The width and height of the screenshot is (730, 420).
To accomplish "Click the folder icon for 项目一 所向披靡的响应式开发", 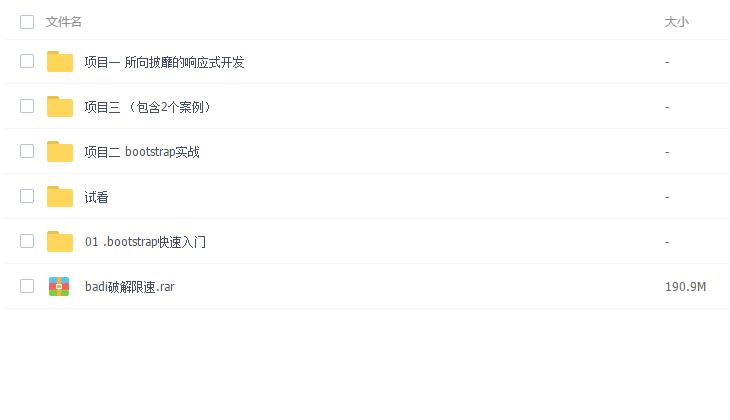I will tap(60, 62).
